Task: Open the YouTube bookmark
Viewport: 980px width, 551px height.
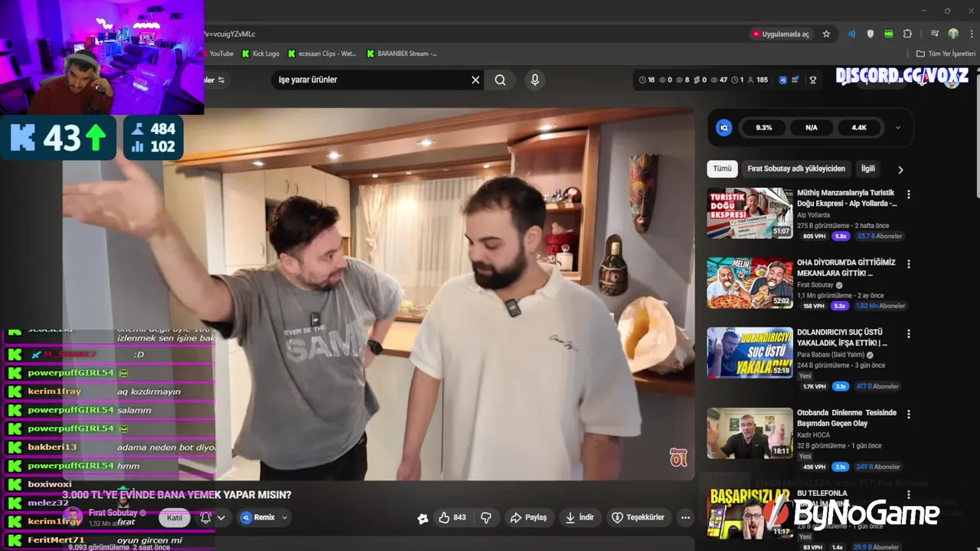Action: [220, 54]
